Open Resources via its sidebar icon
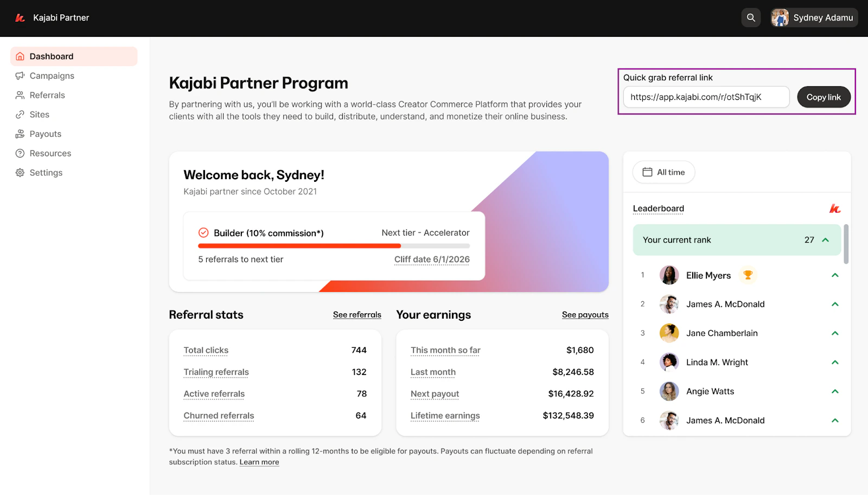The width and height of the screenshot is (868, 495). tap(20, 153)
